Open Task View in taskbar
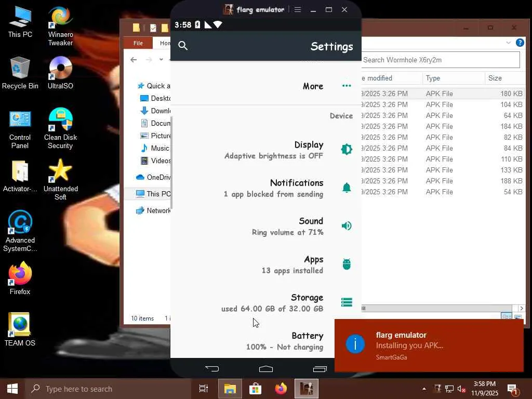 pos(204,389)
